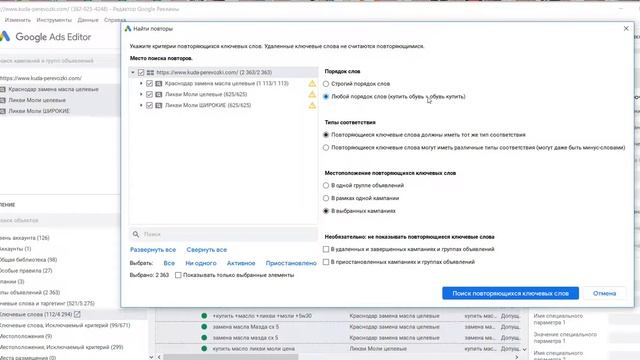This screenshot has height=360, width=640.
Task: Click cell купить масло ликви моли цена
Action: pos(253,349)
